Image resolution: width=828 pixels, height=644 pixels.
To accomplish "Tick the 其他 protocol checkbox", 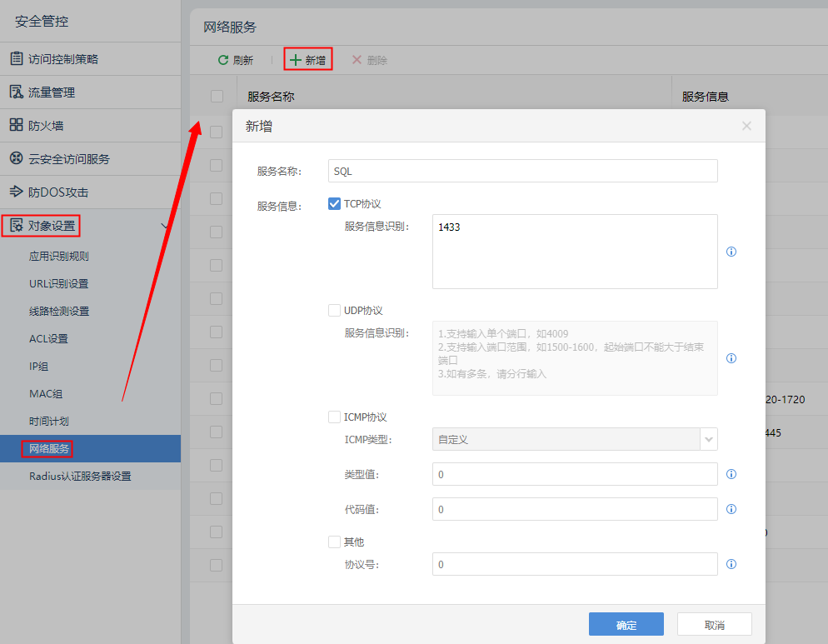I will pyautogui.click(x=335, y=542).
